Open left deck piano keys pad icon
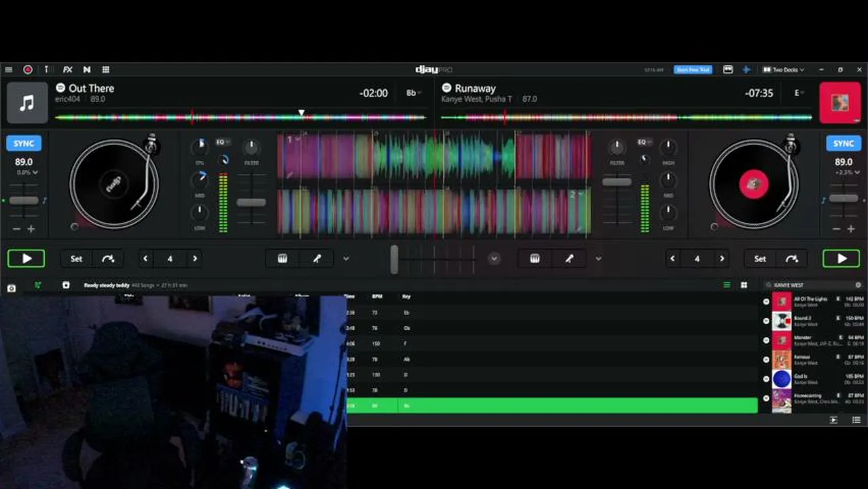This screenshot has width=868, height=489. [283, 259]
